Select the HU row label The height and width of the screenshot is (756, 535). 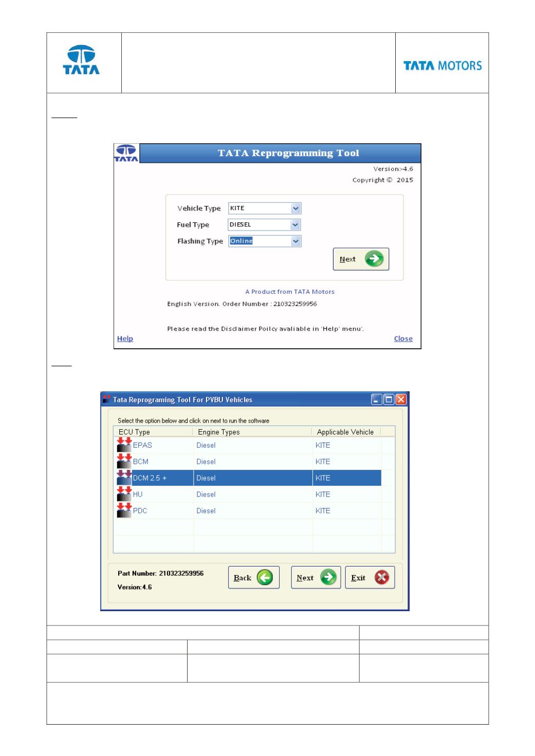[x=138, y=495]
